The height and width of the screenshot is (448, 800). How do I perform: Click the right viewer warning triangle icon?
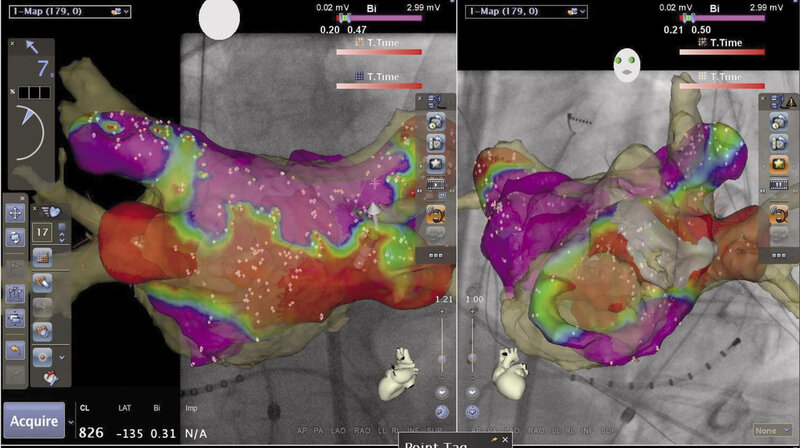[x=791, y=102]
